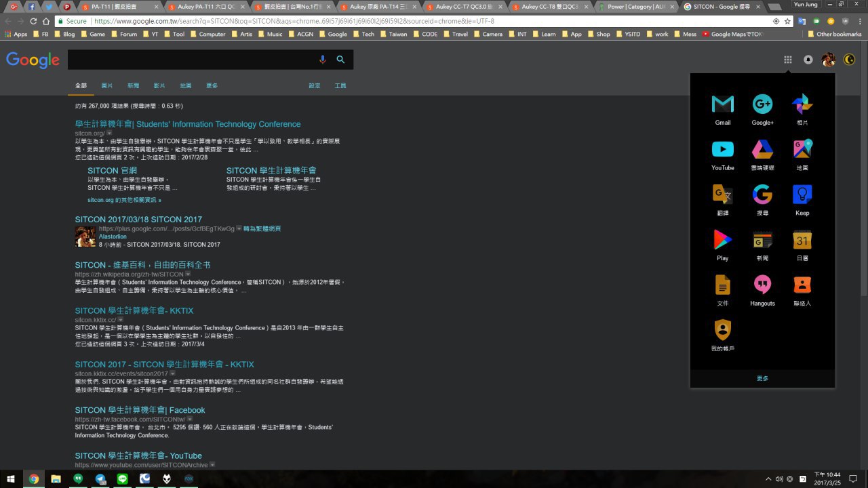Switch to the 新聞 news tab
This screenshot has height=488, width=868.
pos(133,86)
